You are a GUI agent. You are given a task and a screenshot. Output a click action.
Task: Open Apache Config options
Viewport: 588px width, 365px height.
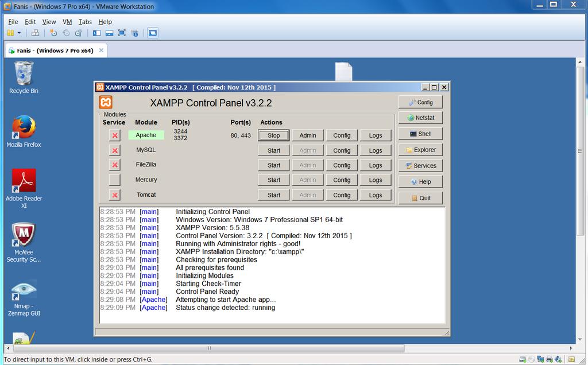(x=342, y=135)
